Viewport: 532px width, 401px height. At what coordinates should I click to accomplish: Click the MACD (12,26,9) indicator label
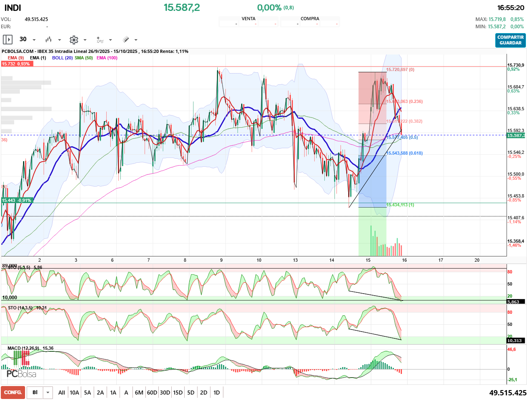click(x=23, y=348)
